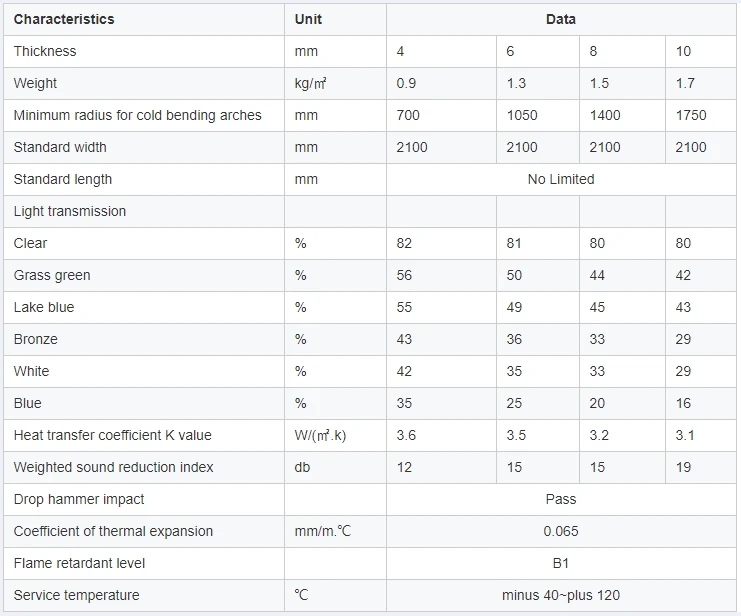The height and width of the screenshot is (616, 741).
Task: Click the Light transmission row label
Action: pos(70,211)
